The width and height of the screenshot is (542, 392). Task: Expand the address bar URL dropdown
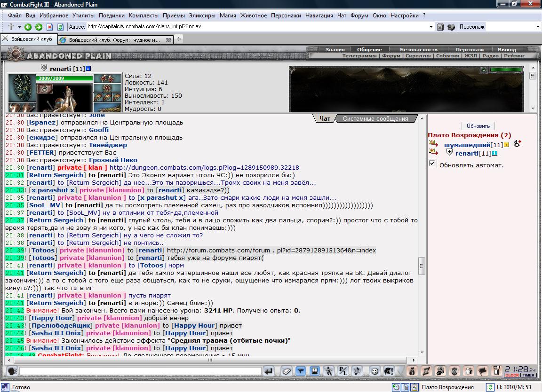[431, 27]
